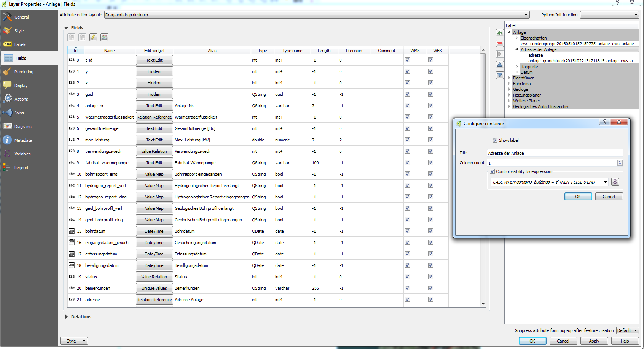Open expression builder epsilon button

615,182
